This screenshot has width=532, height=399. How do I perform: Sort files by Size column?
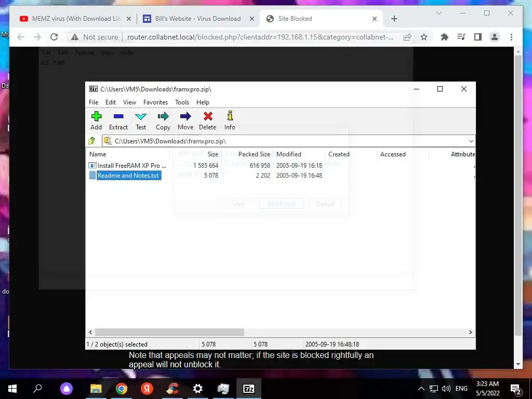195,154
